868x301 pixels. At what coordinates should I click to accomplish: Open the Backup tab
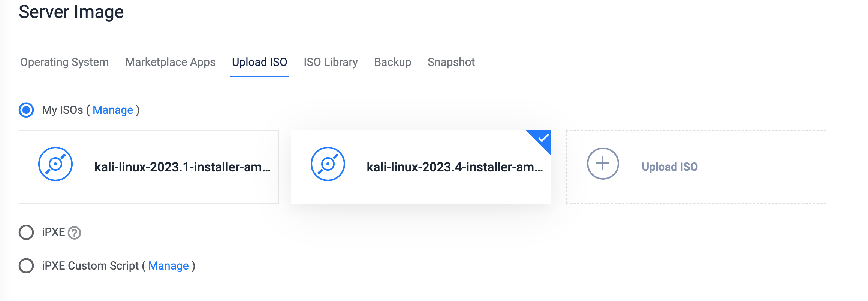(393, 62)
